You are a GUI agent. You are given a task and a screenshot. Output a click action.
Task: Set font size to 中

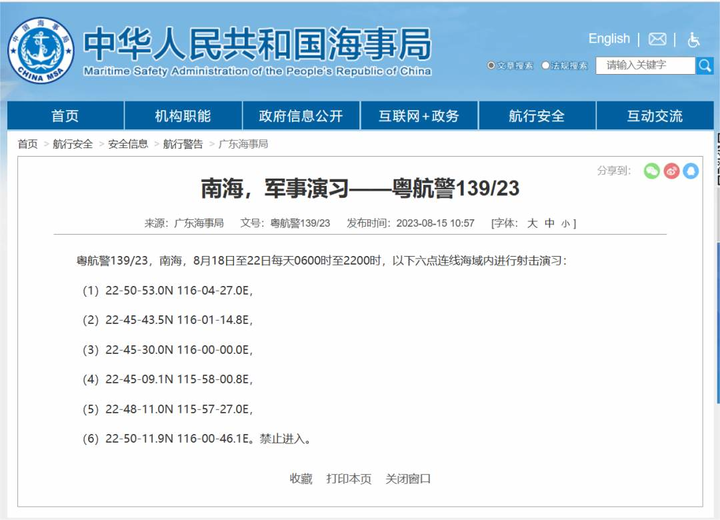pos(550,223)
